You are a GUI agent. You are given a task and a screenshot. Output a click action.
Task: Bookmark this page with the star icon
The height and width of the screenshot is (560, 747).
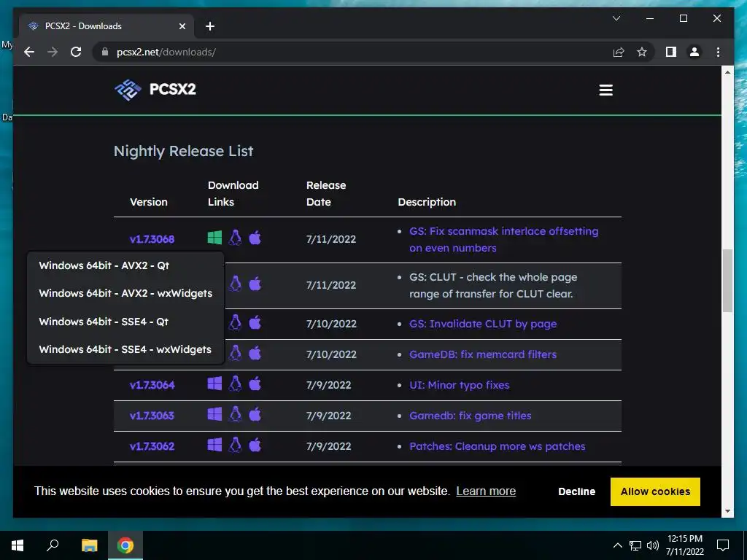[642, 52]
